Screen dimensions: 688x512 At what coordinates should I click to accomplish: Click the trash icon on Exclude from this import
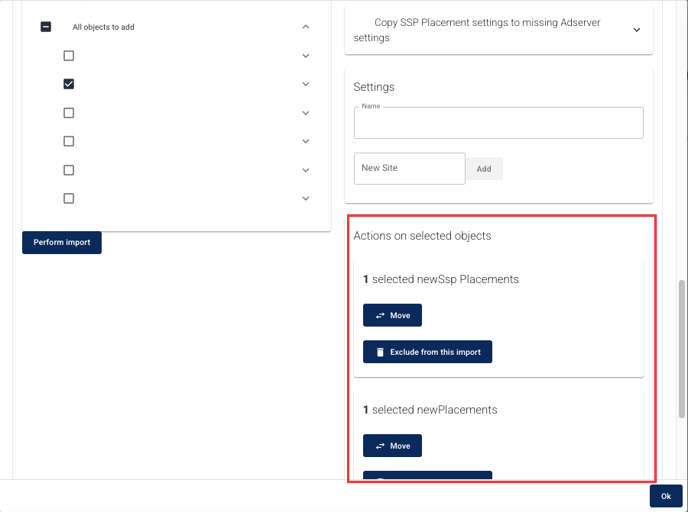pos(380,352)
